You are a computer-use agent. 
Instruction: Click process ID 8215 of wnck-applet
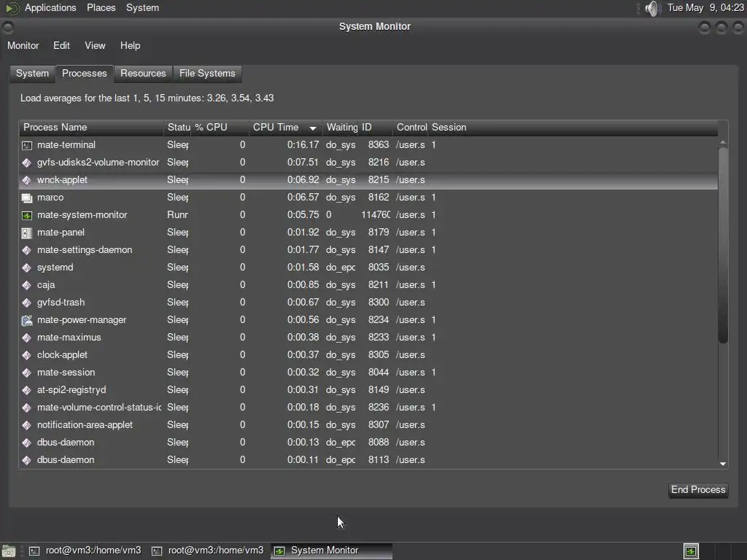379,181
